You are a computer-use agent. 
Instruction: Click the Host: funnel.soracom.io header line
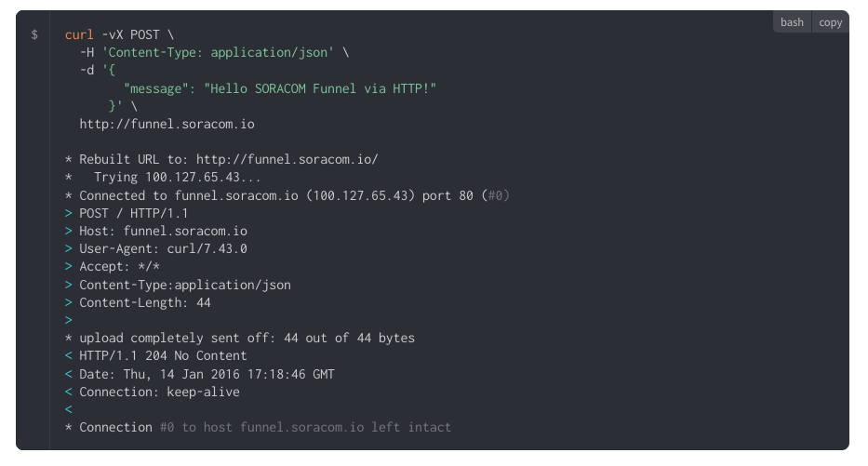coord(163,231)
